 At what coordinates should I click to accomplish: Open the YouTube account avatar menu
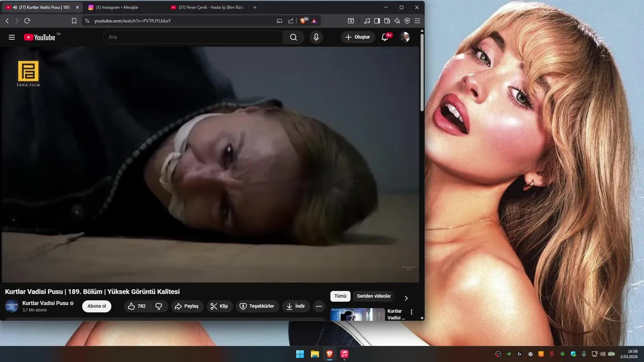[405, 37]
